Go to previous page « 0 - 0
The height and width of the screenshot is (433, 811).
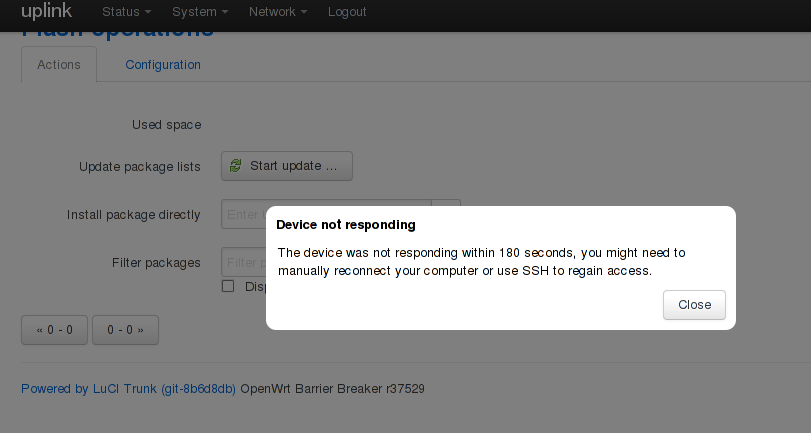coord(54,330)
